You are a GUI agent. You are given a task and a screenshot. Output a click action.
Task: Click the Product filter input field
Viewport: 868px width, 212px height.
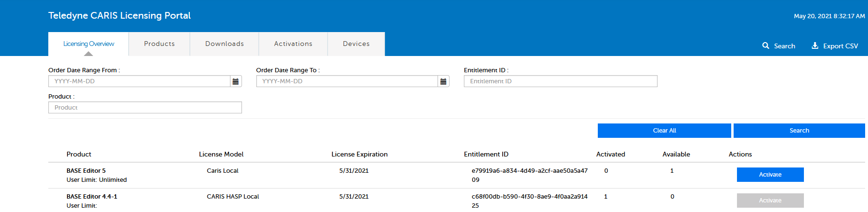click(145, 108)
